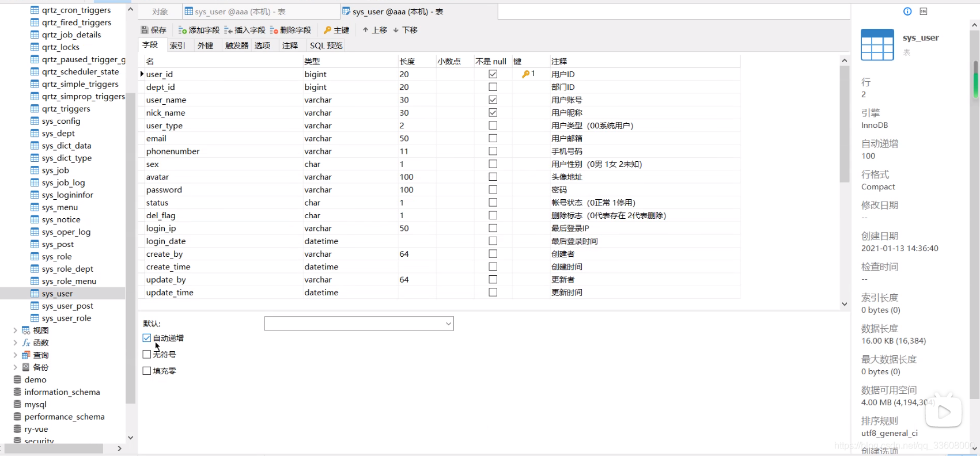Select the sys_menu table icon

(x=35, y=207)
